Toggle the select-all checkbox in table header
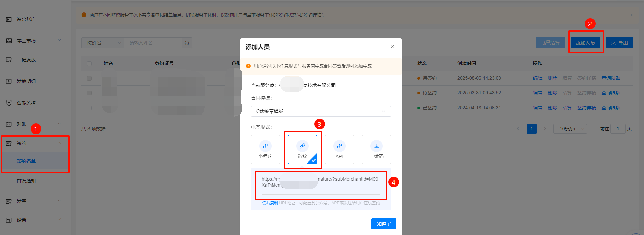Image resolution: width=644 pixels, height=235 pixels. (89, 63)
